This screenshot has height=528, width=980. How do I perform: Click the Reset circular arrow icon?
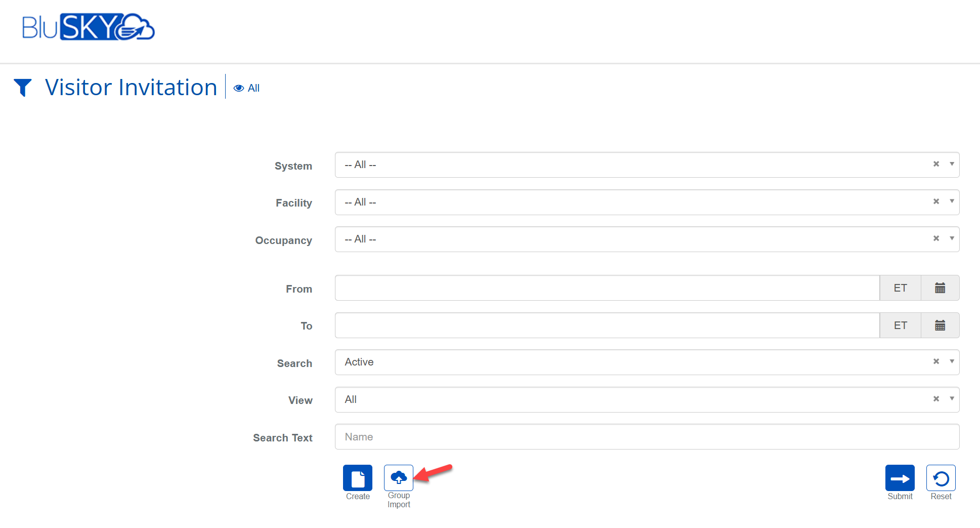click(x=941, y=478)
